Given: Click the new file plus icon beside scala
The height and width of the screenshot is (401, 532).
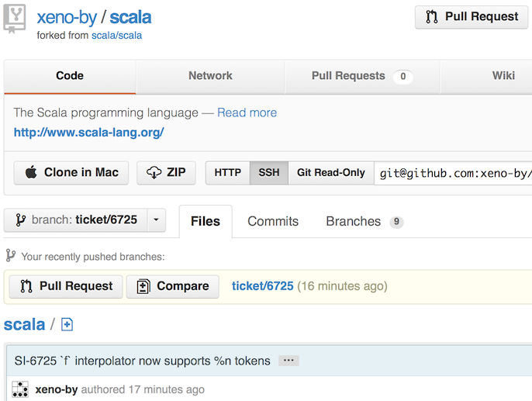Looking at the screenshot, I should point(67,325).
